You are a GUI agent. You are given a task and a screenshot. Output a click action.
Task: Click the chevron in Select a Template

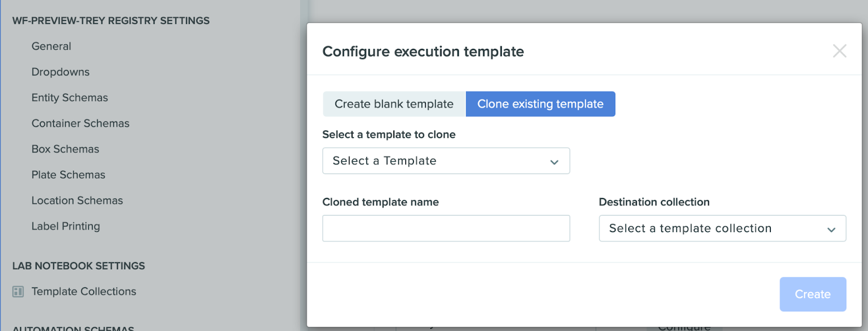point(554,162)
